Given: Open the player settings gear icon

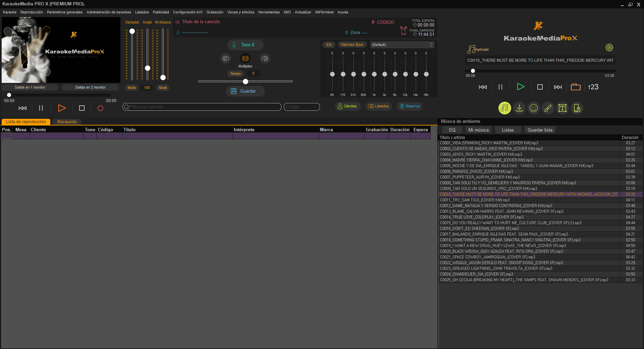Looking at the screenshot, I should coord(609,48).
